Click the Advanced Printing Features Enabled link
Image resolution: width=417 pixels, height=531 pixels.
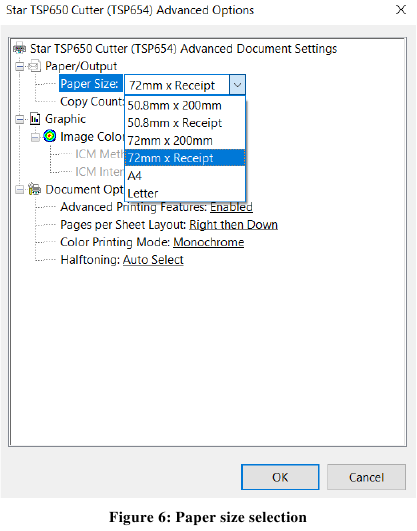click(231, 207)
